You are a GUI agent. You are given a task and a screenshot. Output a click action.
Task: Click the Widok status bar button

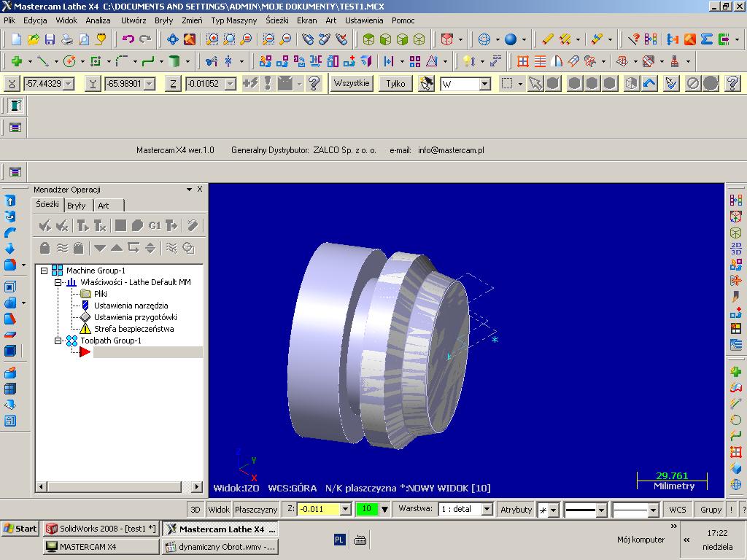click(x=219, y=510)
